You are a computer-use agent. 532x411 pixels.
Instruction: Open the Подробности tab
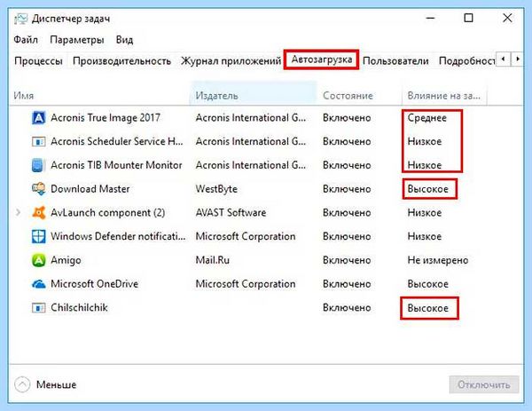466,60
